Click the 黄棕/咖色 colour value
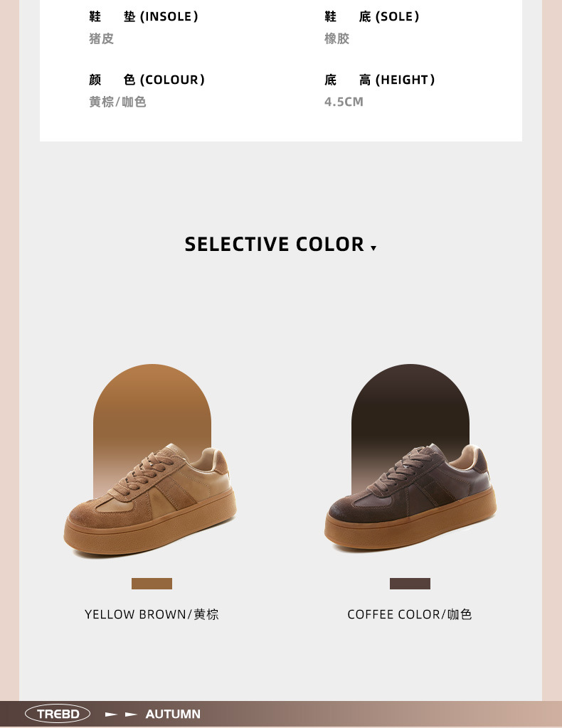Image resolution: width=562 pixels, height=728 pixels. 117,102
